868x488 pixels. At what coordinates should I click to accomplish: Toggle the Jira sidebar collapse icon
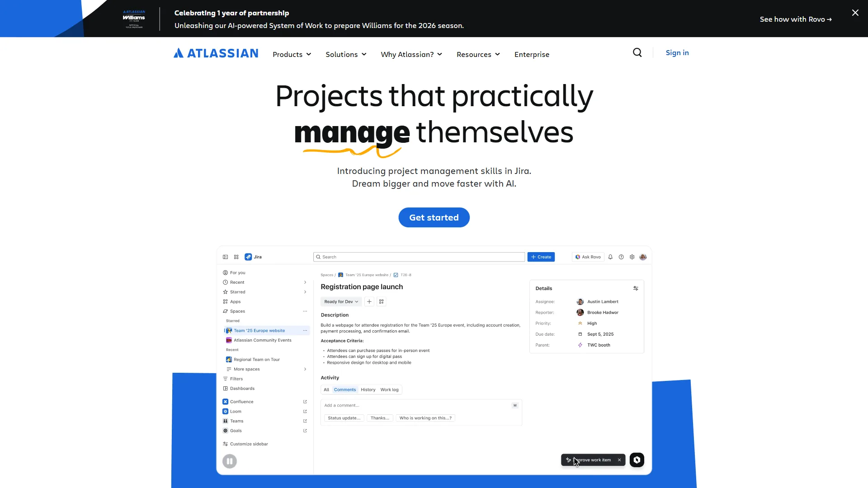[x=225, y=257]
